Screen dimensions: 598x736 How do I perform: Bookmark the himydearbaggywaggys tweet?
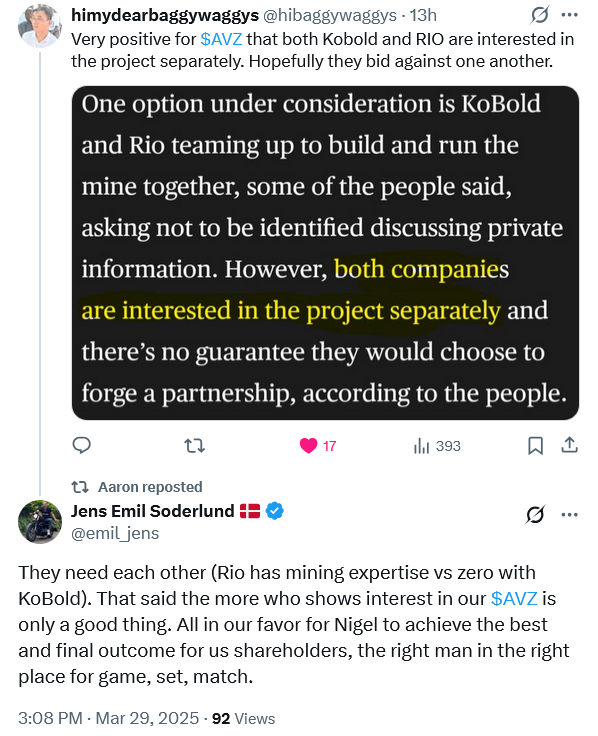536,445
